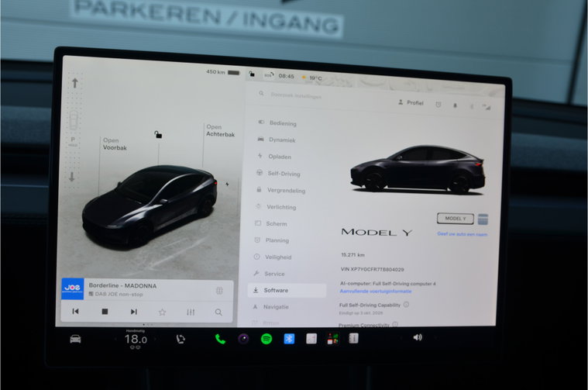Open Voorbak front trunk
This screenshot has height=390, width=588.
(x=115, y=144)
